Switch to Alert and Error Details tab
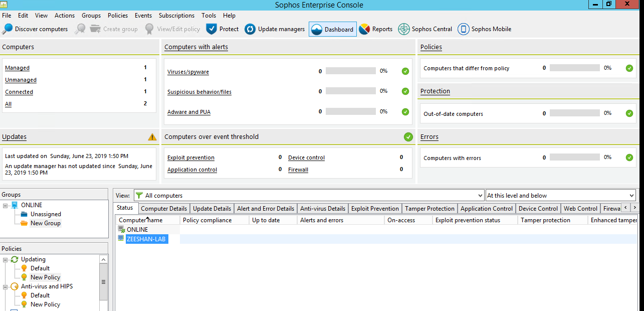This screenshot has width=644, height=311. click(x=266, y=209)
